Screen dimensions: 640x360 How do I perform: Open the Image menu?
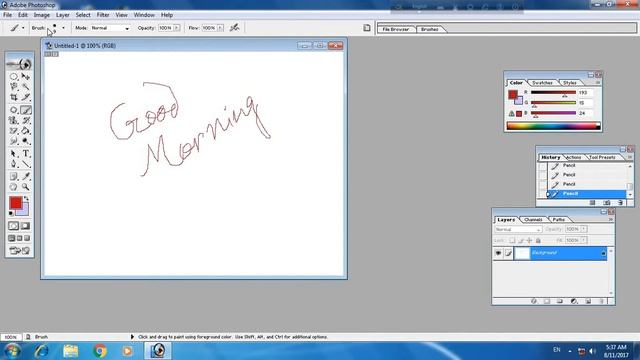pyautogui.click(x=41, y=15)
